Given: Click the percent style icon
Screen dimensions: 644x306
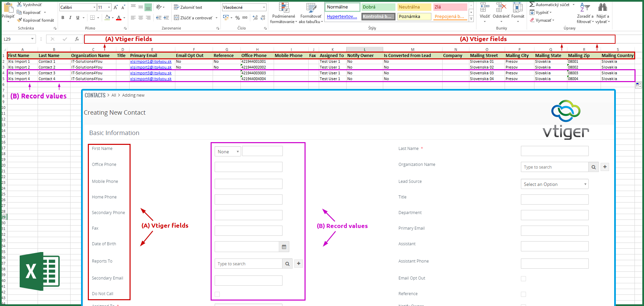Looking at the screenshot, I should (x=237, y=18).
